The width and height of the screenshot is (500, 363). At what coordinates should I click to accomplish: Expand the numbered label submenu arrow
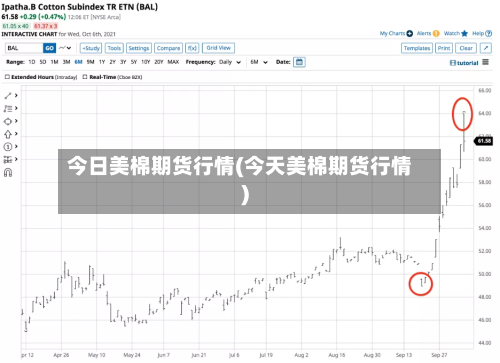[16, 147]
